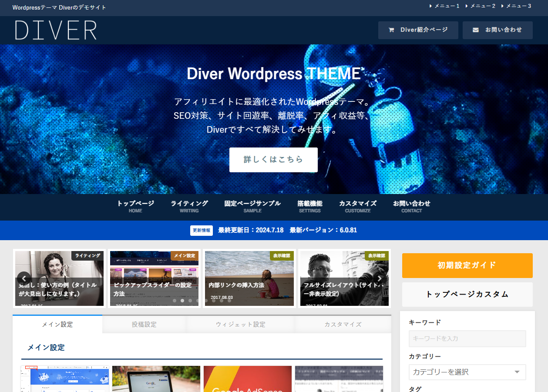Select the first slider pagination dot
Image resolution: width=548 pixels, height=392 pixels.
(175, 301)
